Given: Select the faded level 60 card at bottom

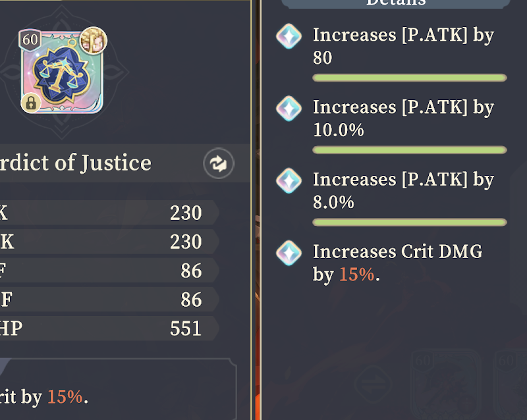Looking at the screenshot, I should (x=446, y=384).
